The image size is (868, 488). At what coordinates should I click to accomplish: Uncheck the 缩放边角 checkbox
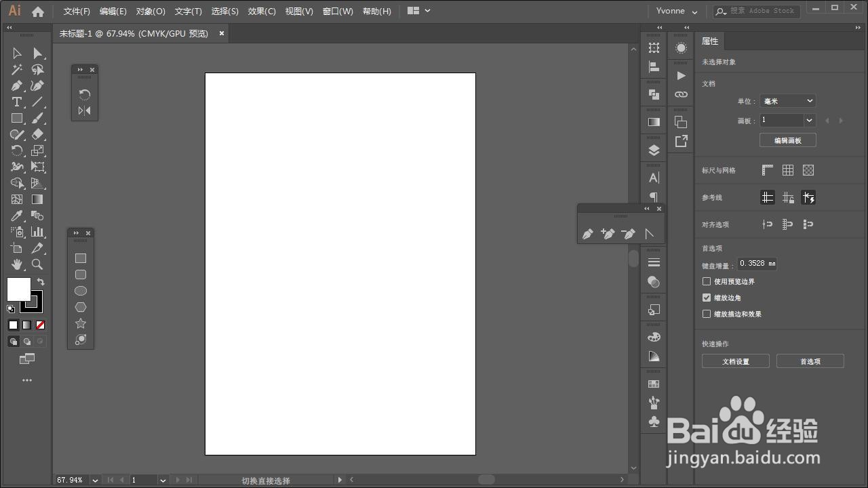[707, 298]
